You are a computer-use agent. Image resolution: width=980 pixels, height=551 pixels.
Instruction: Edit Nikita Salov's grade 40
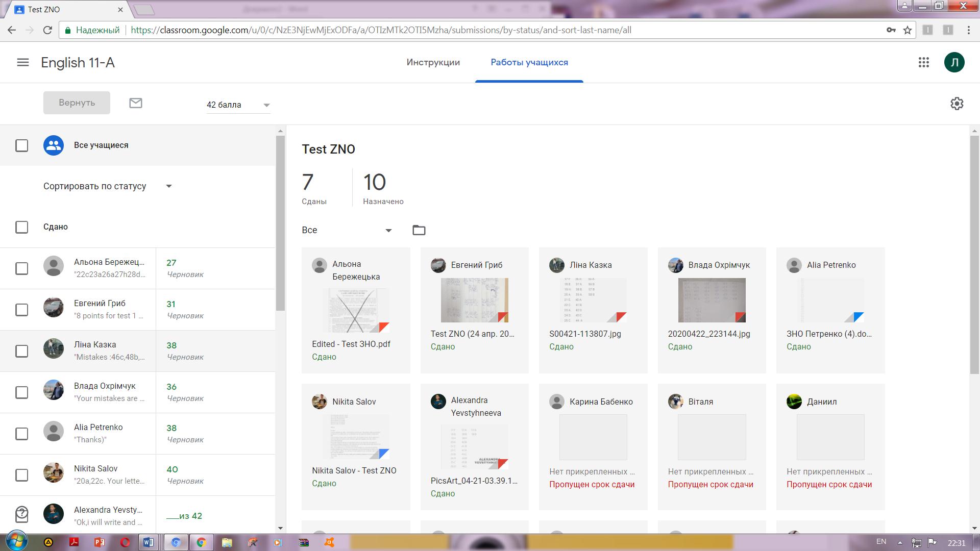[x=172, y=469]
